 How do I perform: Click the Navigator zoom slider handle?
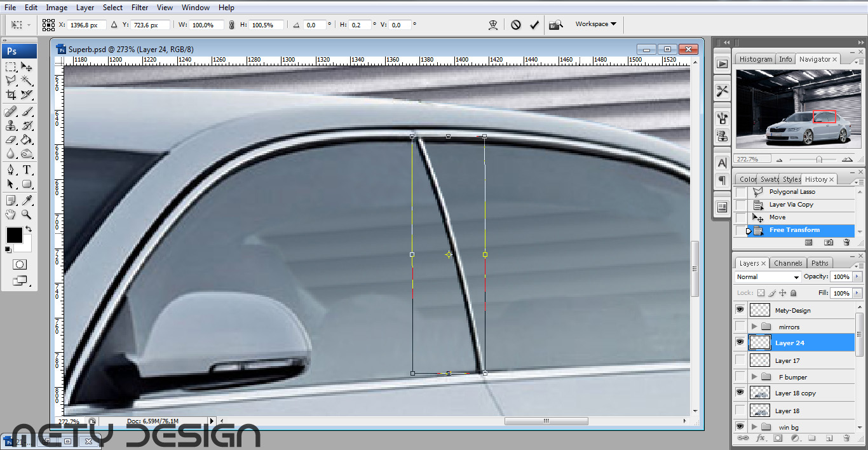pos(818,159)
